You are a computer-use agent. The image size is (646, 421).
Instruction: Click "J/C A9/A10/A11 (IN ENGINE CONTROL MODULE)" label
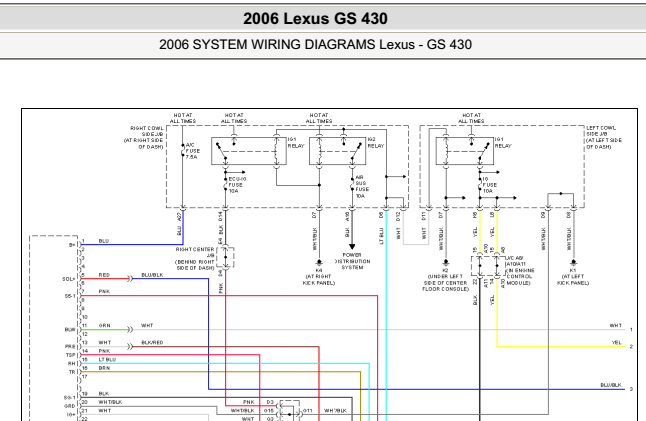[x=520, y=270]
